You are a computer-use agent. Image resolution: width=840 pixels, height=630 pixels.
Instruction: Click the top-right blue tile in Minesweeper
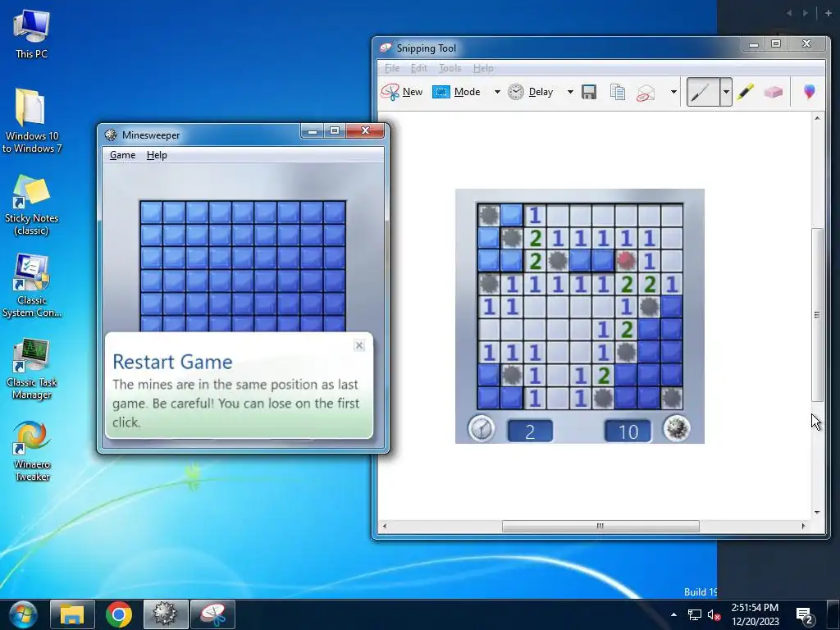[x=335, y=212]
